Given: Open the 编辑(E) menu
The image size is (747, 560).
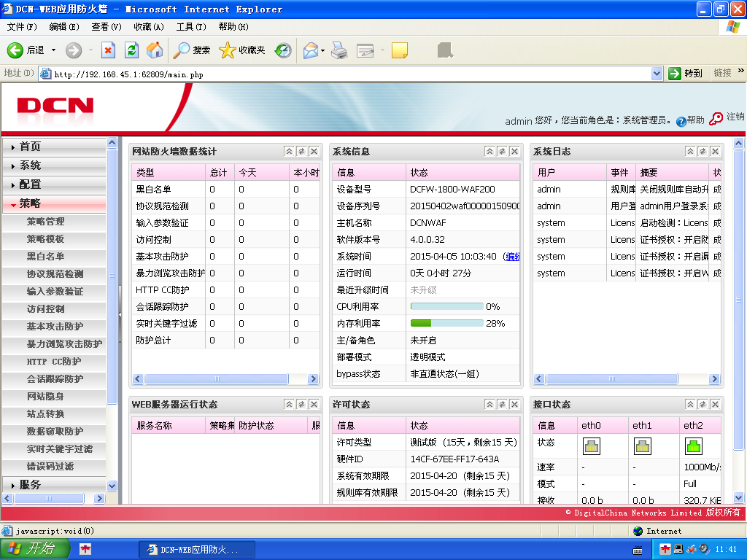Looking at the screenshot, I should pos(64,27).
